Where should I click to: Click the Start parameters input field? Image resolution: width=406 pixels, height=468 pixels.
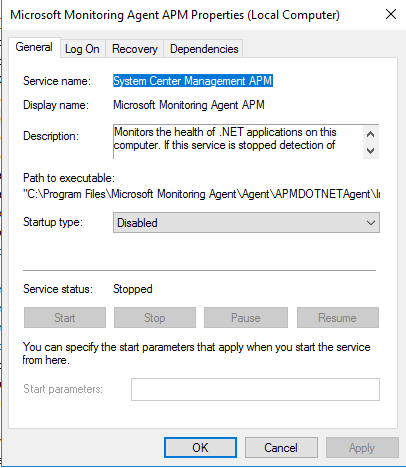click(x=255, y=389)
